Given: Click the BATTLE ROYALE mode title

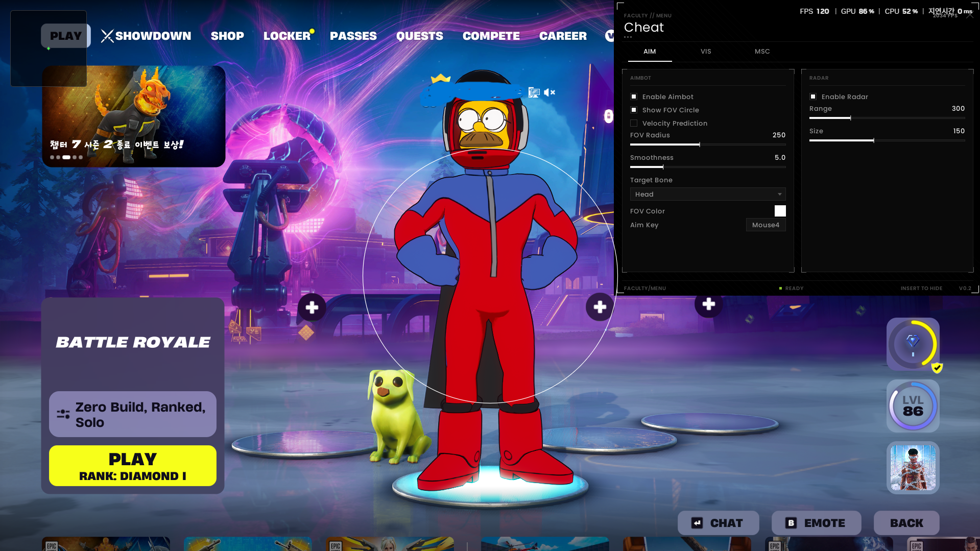Looking at the screenshot, I should coord(133,342).
